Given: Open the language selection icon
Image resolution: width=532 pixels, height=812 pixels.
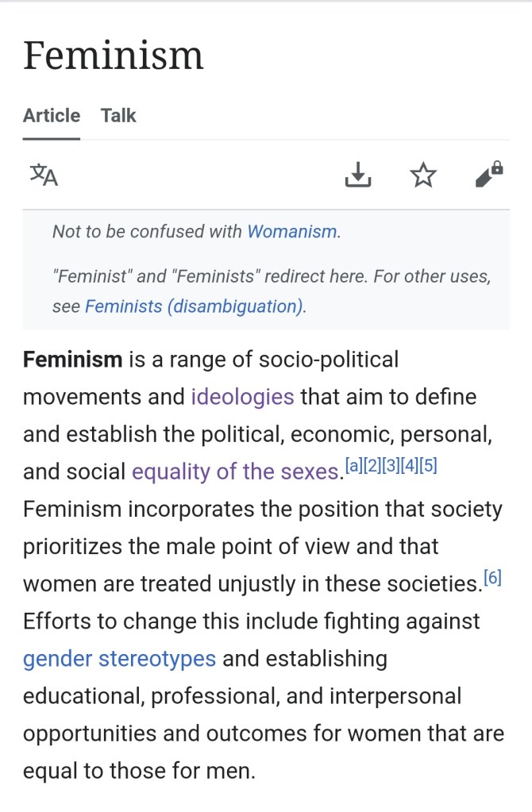Looking at the screenshot, I should (x=44, y=175).
